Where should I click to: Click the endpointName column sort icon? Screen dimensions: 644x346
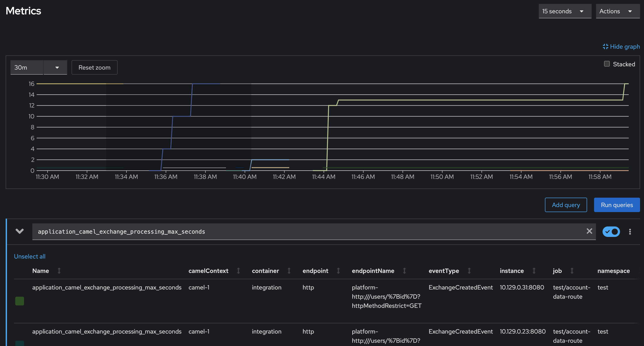coord(404,271)
